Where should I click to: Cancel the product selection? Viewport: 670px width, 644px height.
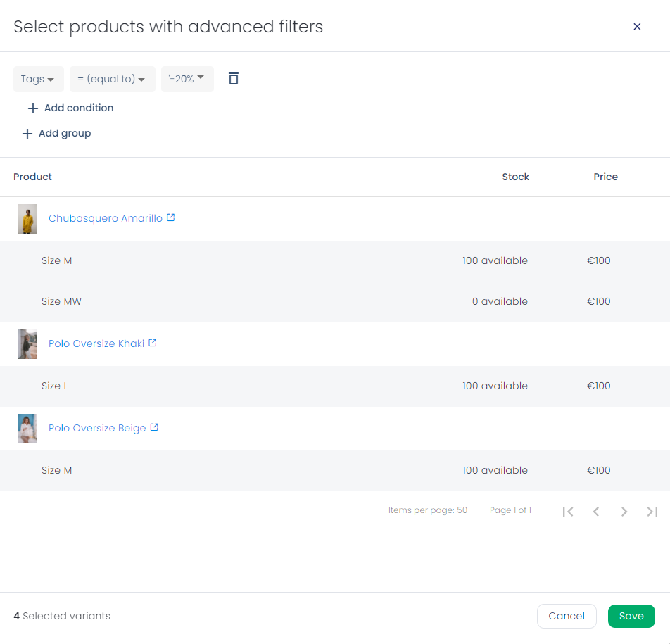coord(567,616)
